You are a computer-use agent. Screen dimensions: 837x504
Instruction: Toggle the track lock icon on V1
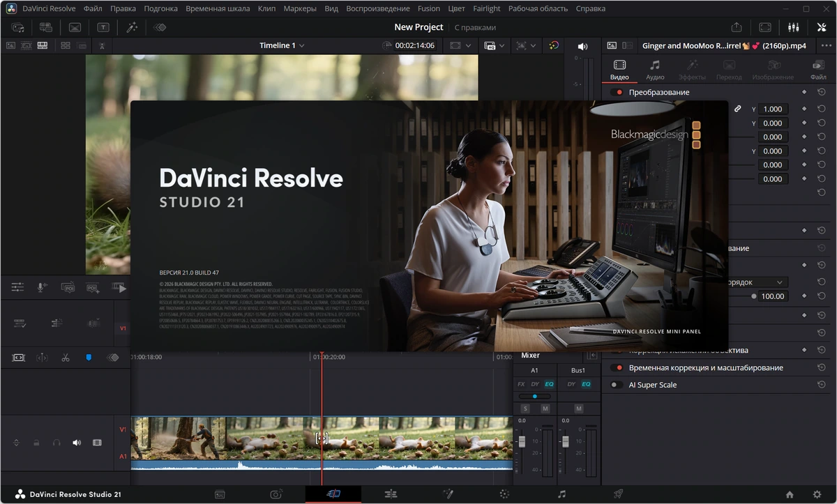36,443
